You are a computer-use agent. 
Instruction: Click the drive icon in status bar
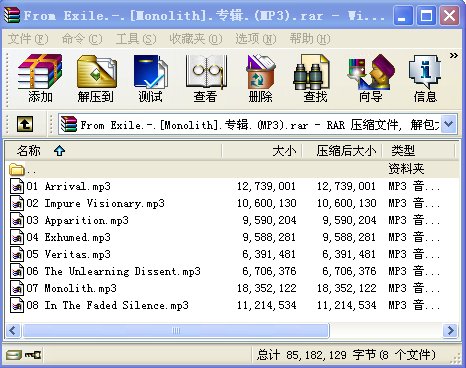click(x=14, y=355)
